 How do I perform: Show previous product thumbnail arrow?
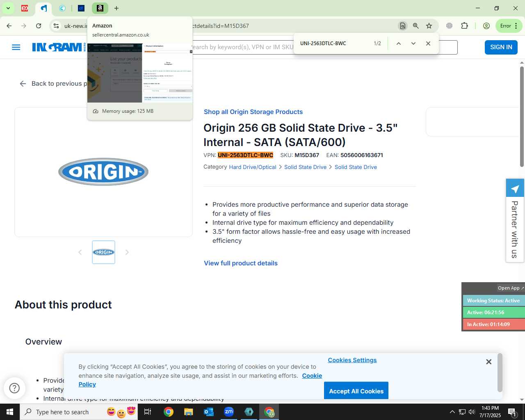click(x=80, y=252)
